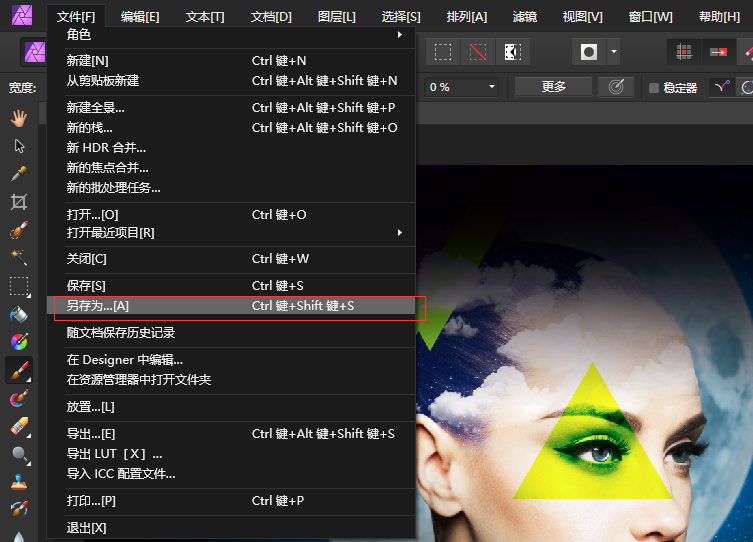This screenshot has height=542, width=753.
Task: Click the rope stabilizer mode icon
Action: (722, 87)
